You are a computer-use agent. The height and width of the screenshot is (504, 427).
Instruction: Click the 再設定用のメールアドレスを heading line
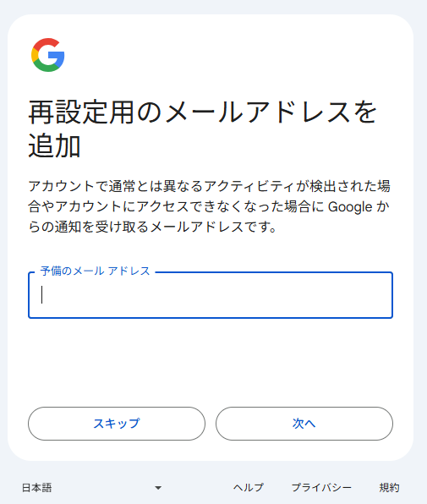point(202,112)
